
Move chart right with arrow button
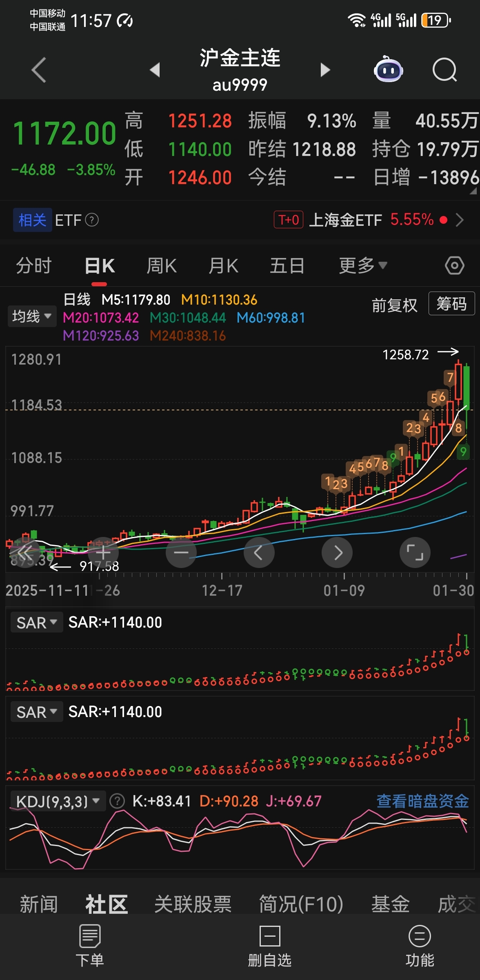337,552
